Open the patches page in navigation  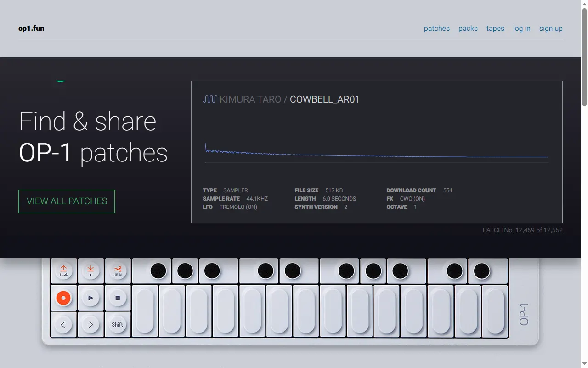[437, 29]
